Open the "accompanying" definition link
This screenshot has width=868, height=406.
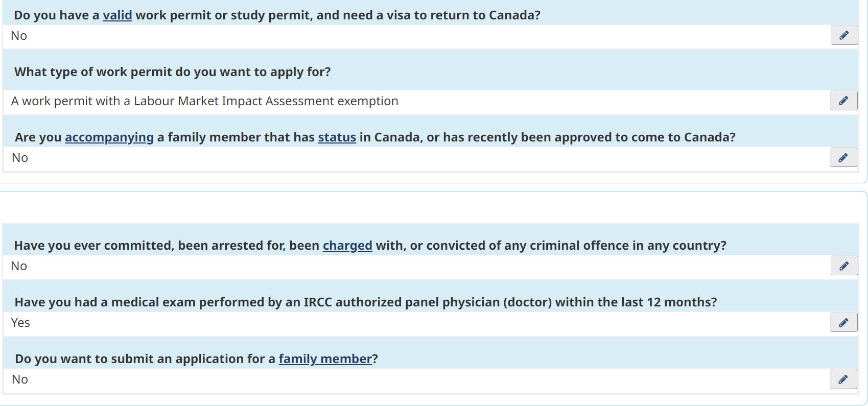(109, 137)
